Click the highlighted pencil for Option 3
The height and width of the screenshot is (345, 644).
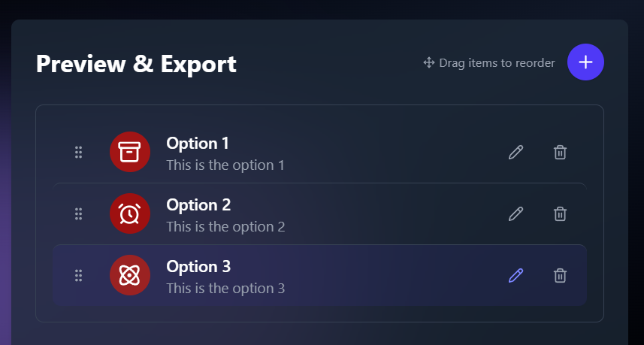click(516, 276)
